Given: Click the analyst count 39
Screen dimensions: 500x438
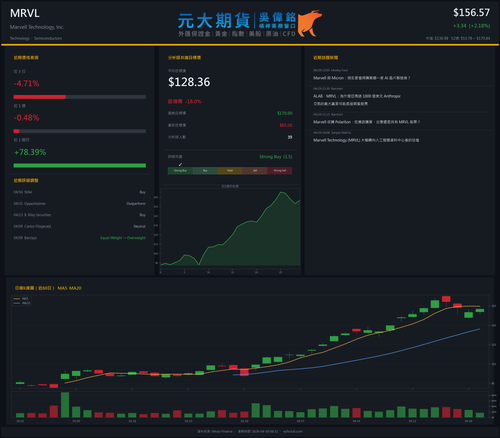Looking at the screenshot, I should click(x=290, y=137).
